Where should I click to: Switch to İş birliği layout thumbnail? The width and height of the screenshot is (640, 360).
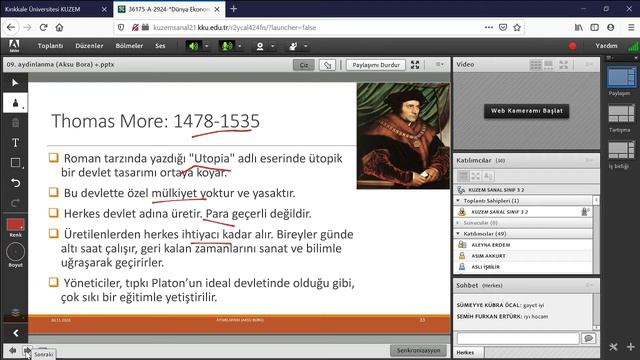tap(621, 150)
